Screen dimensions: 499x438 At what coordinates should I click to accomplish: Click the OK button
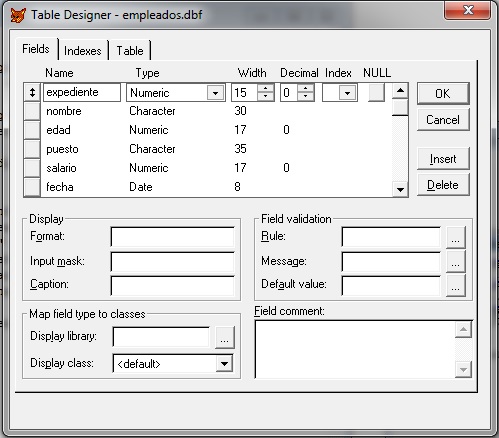pos(443,94)
